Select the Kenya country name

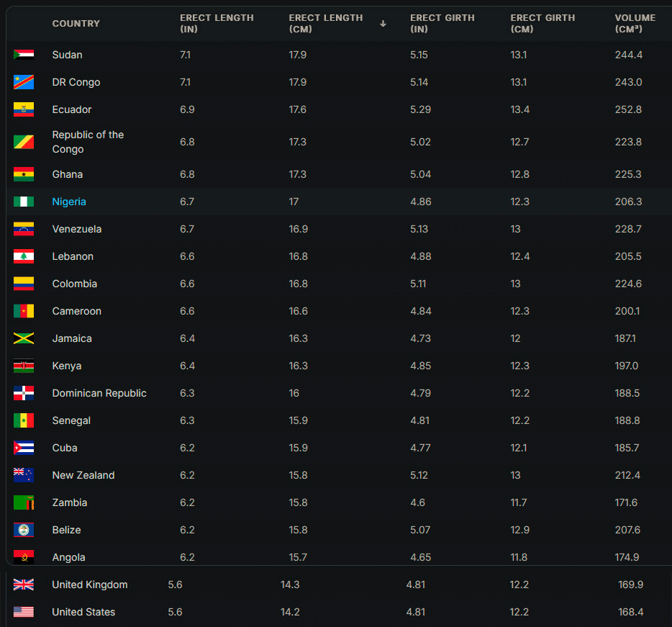coord(67,366)
